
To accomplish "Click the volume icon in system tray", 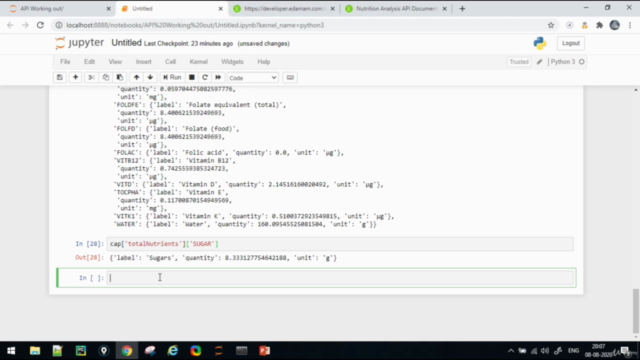I will tap(545, 351).
